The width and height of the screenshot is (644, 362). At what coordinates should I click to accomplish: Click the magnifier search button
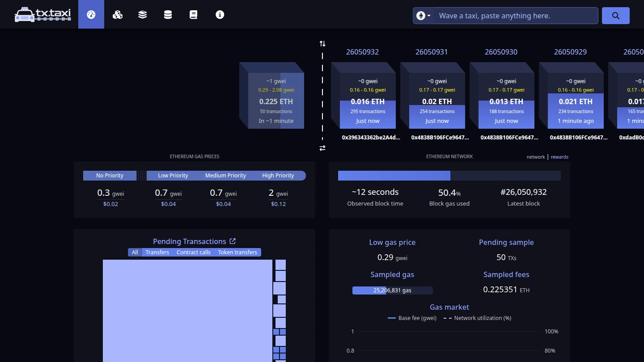616,16
